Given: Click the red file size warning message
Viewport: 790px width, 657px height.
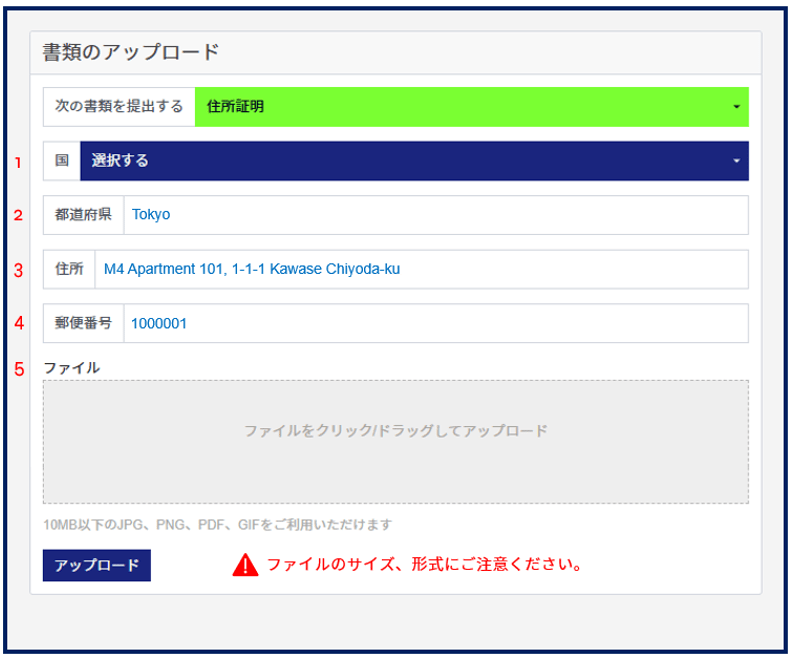Looking at the screenshot, I should point(424,565).
